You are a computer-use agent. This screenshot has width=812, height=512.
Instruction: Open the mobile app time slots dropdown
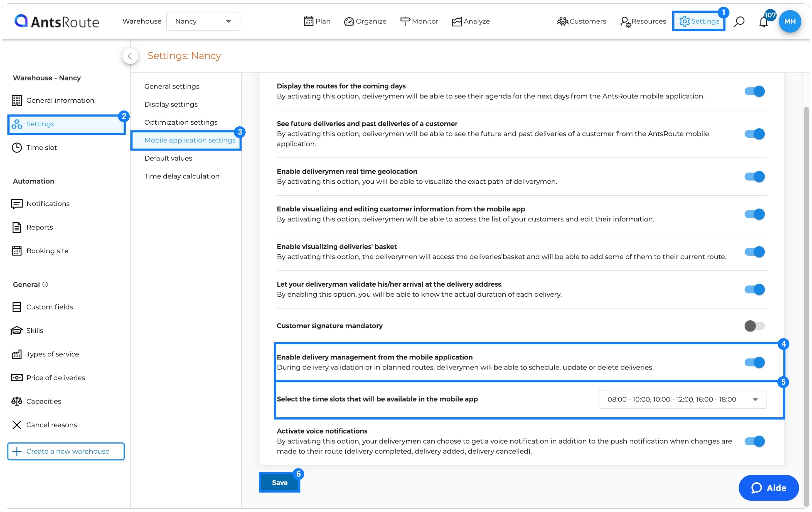[683, 399]
